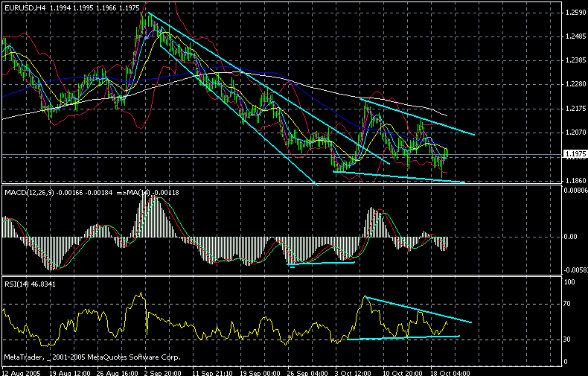This screenshot has height=376, width=588.
Task: Click the 26 Aug 16:00 time label
Action: click(x=117, y=373)
